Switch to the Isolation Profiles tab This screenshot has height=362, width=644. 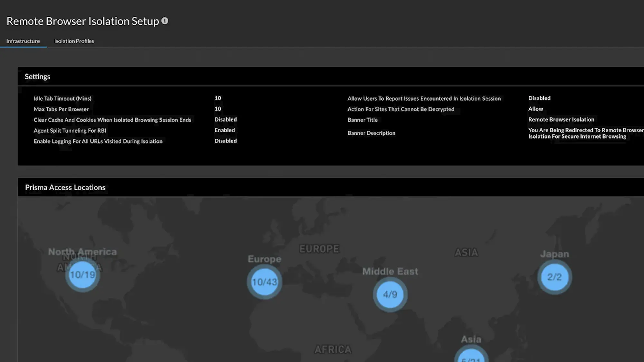point(74,41)
